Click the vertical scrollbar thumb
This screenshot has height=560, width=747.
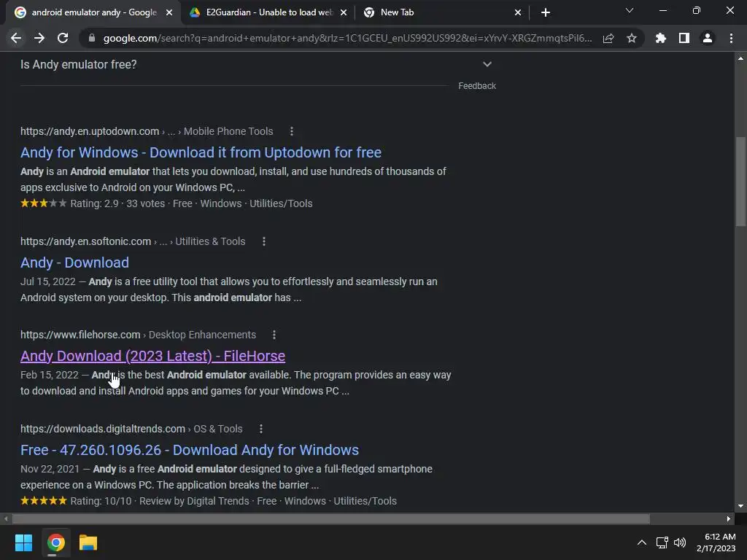point(740,182)
